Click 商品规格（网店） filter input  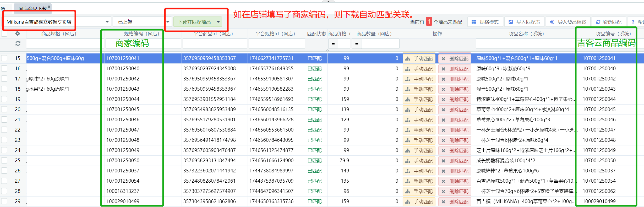click(65, 43)
